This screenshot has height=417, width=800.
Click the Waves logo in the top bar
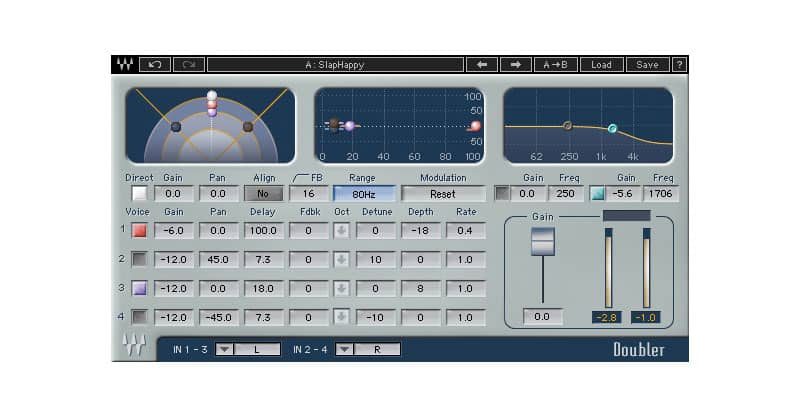click(124, 64)
